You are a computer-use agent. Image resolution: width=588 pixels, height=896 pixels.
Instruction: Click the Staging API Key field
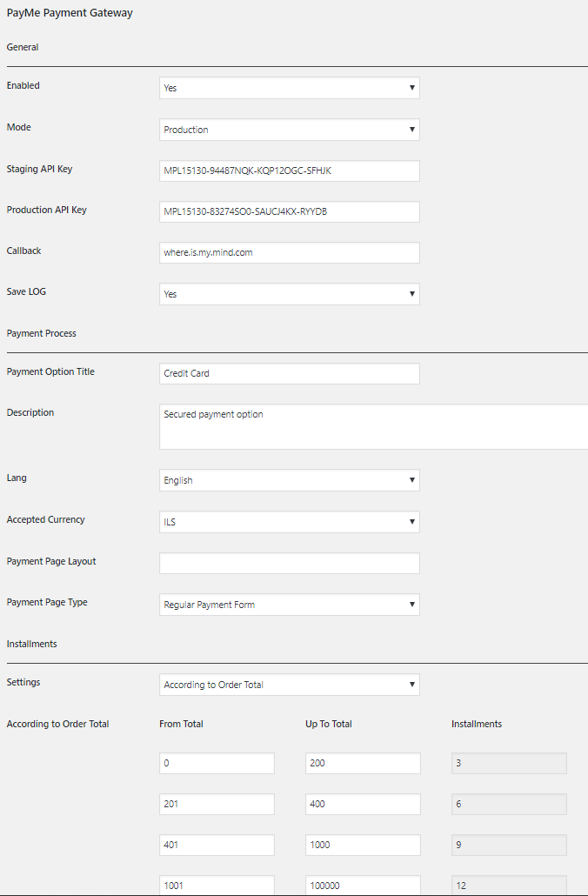289,171
